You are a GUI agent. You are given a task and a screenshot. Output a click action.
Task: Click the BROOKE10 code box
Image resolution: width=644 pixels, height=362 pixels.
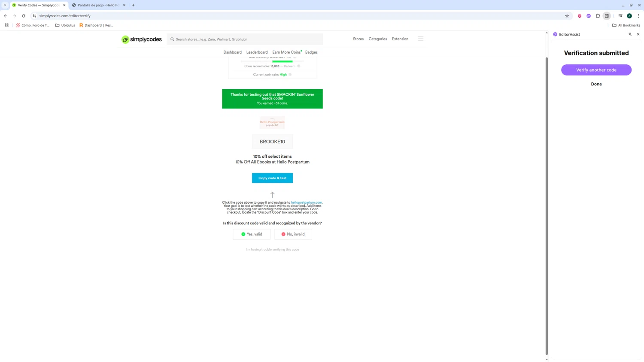[x=272, y=142]
